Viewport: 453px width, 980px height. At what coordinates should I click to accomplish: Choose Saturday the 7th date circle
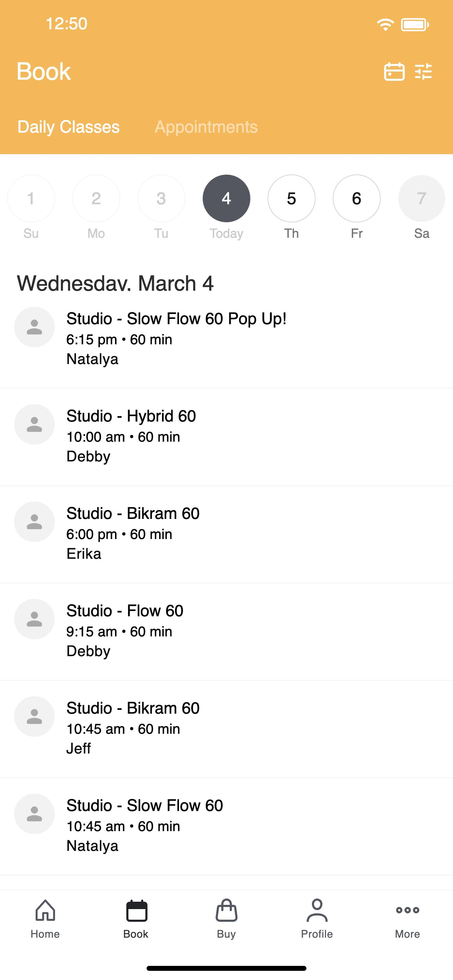422,198
